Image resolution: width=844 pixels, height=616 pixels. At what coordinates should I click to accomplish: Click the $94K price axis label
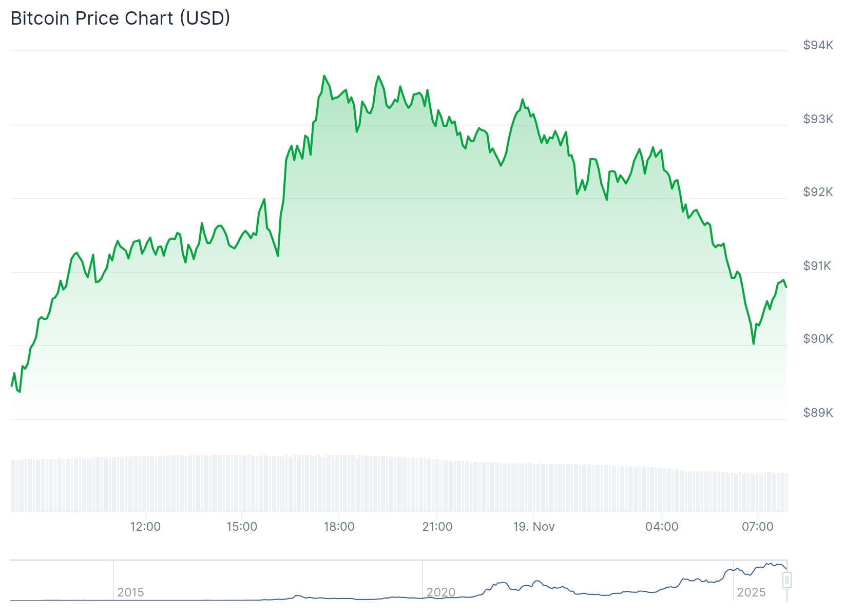click(818, 46)
